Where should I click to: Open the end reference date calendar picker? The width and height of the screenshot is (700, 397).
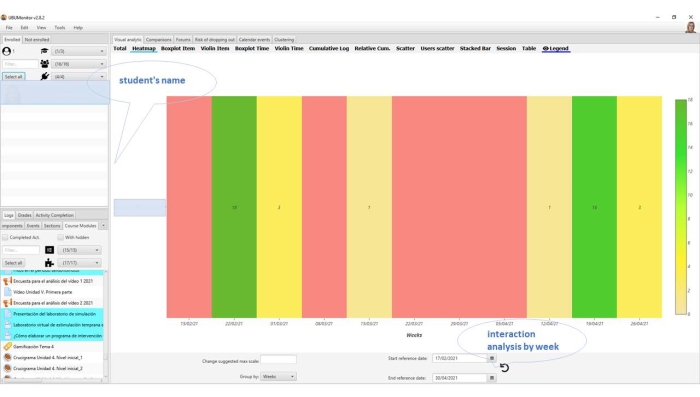(x=492, y=378)
